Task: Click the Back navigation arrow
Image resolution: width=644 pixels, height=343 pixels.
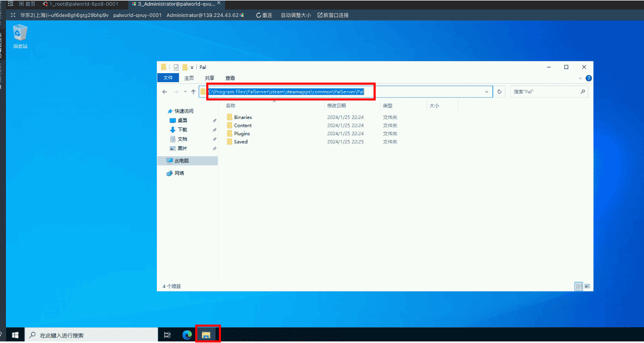Action: [x=165, y=92]
